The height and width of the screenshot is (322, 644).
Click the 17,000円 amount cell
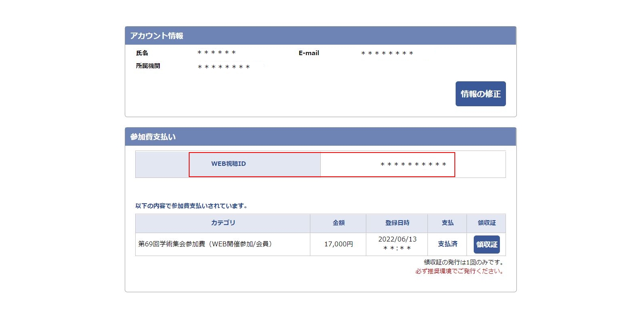pyautogui.click(x=338, y=244)
